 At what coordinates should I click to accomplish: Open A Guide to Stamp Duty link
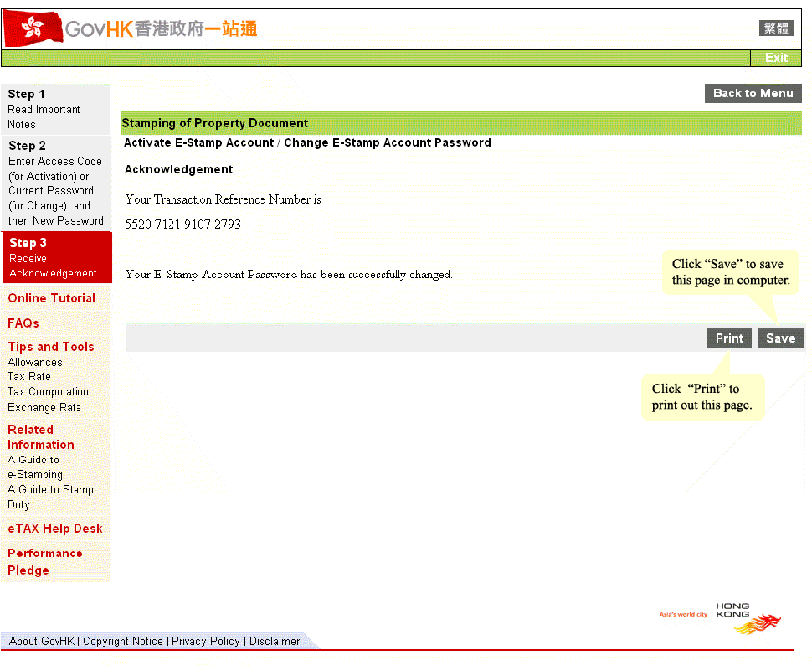[50, 498]
